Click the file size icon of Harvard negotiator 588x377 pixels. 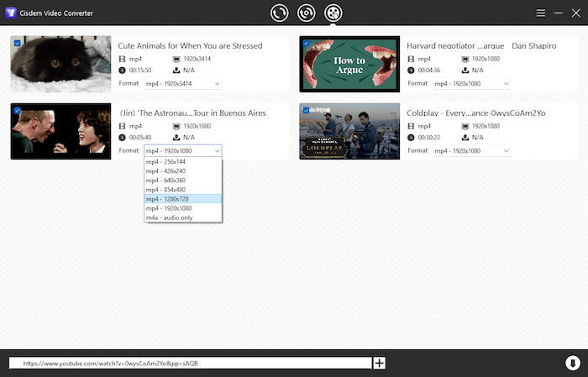point(465,70)
